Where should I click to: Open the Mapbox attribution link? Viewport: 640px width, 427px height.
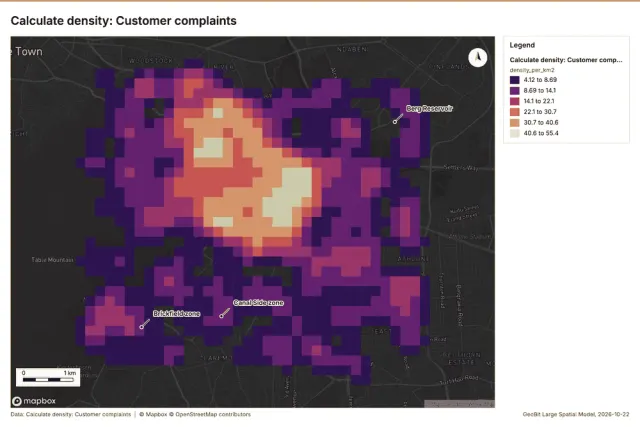tap(153, 414)
